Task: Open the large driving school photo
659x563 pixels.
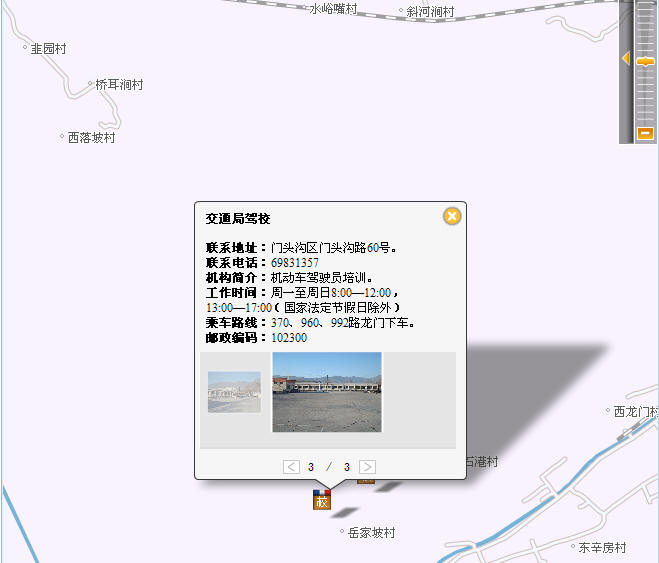Action: tap(327, 392)
